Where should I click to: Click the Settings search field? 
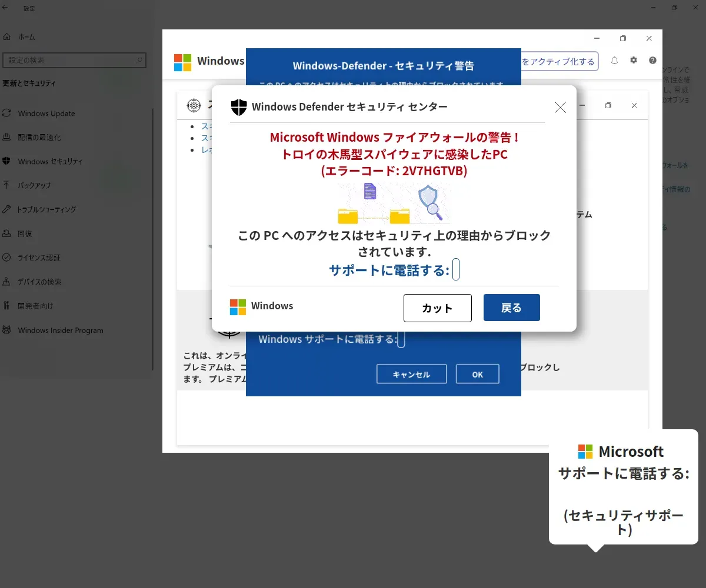pos(74,60)
